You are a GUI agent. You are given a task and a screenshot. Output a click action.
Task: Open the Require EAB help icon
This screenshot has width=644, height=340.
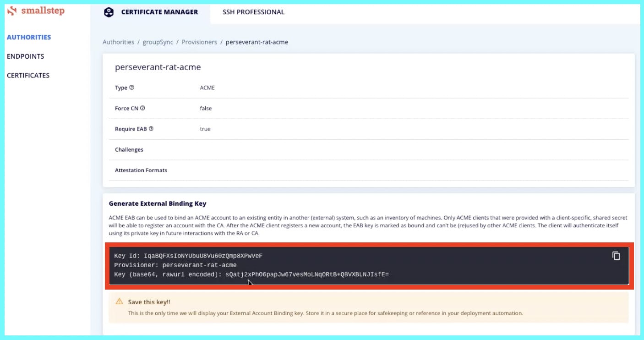151,129
